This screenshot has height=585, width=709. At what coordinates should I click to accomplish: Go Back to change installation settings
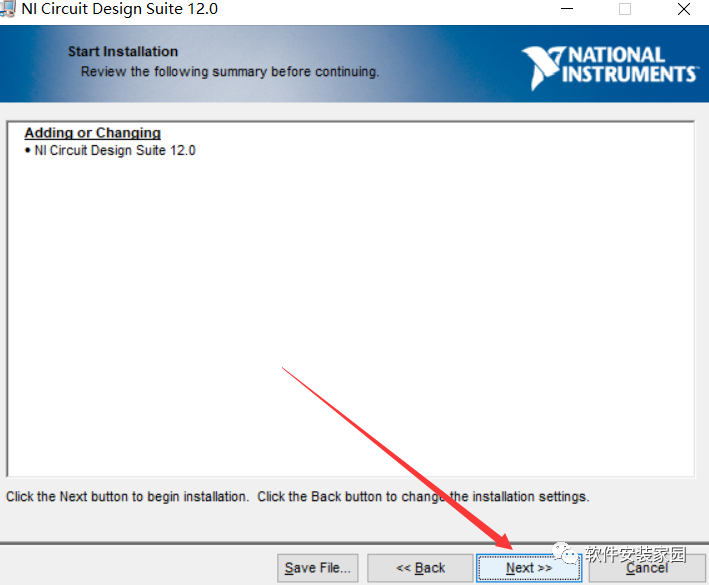(420, 568)
